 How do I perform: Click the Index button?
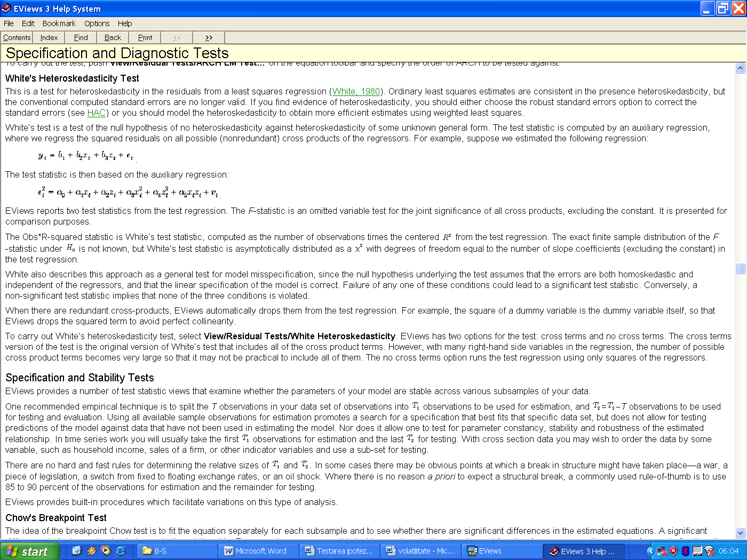(x=49, y=37)
